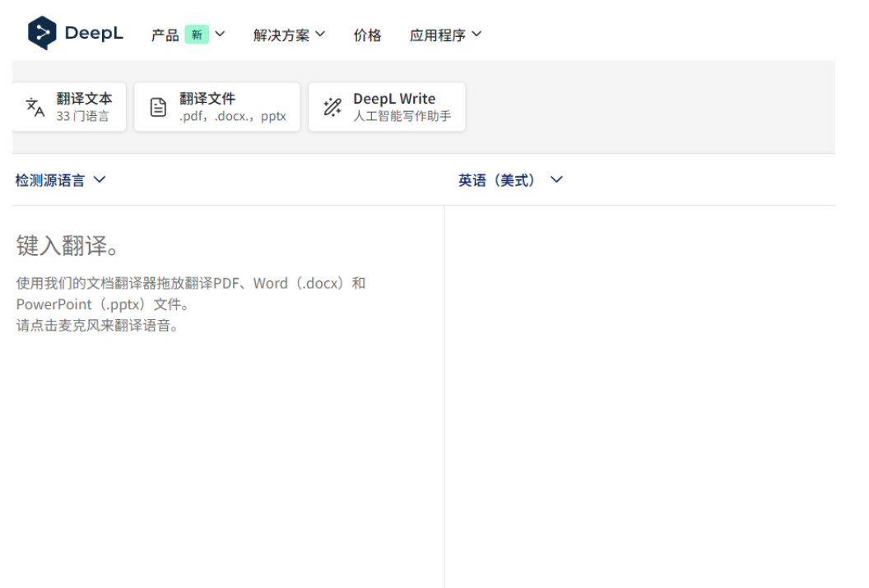Screen dimensions: 869x588
Task: Click the chevron next to 英语（美式）
Action: coord(557,179)
